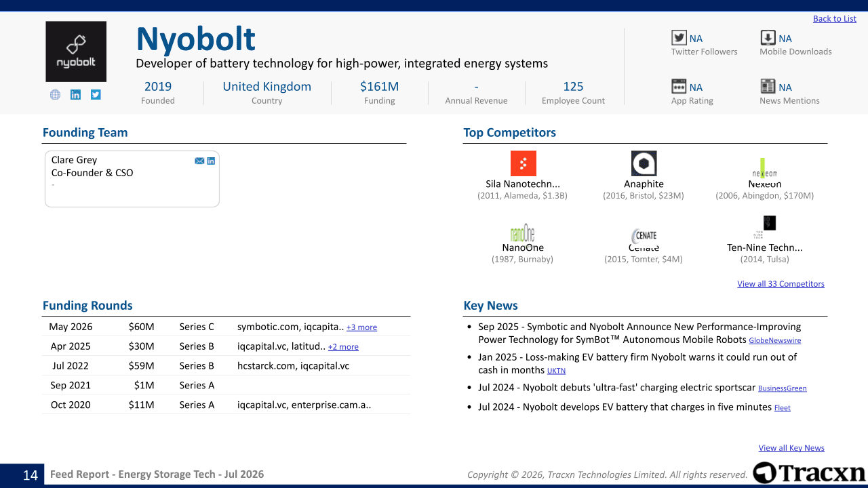Open Clare Grey's LinkedIn icon
This screenshot has width=868, height=488.
(x=211, y=161)
